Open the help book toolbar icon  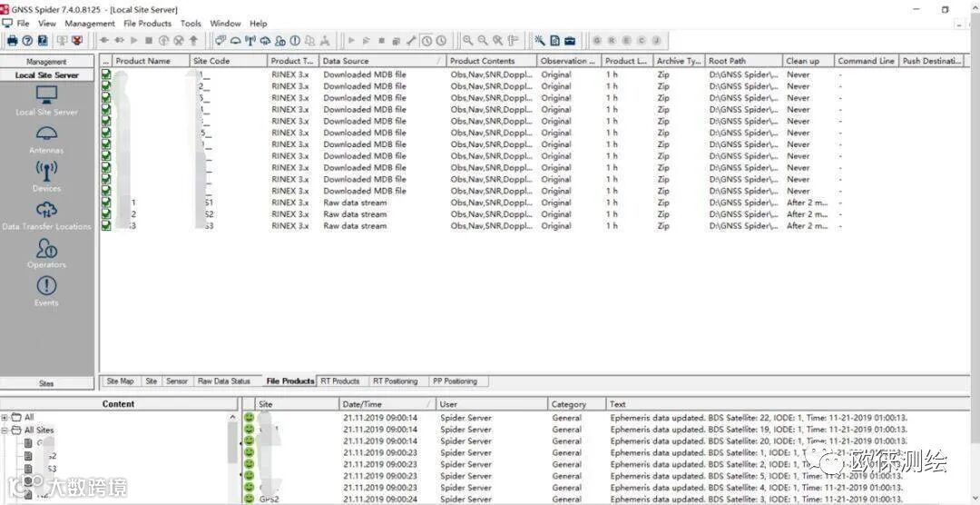coord(43,41)
